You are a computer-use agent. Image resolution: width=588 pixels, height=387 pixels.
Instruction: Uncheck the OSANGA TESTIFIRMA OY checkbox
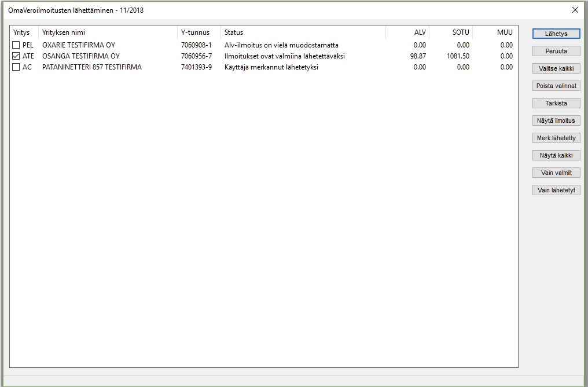point(16,56)
